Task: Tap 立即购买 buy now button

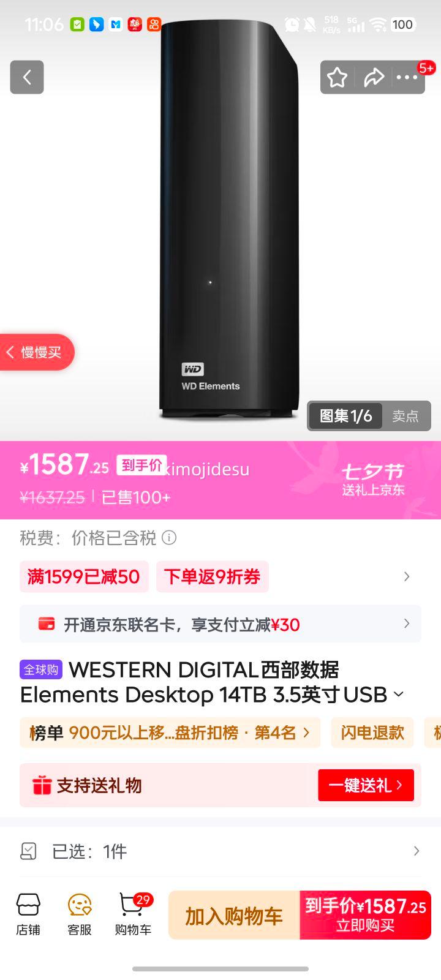Action: pos(365,915)
